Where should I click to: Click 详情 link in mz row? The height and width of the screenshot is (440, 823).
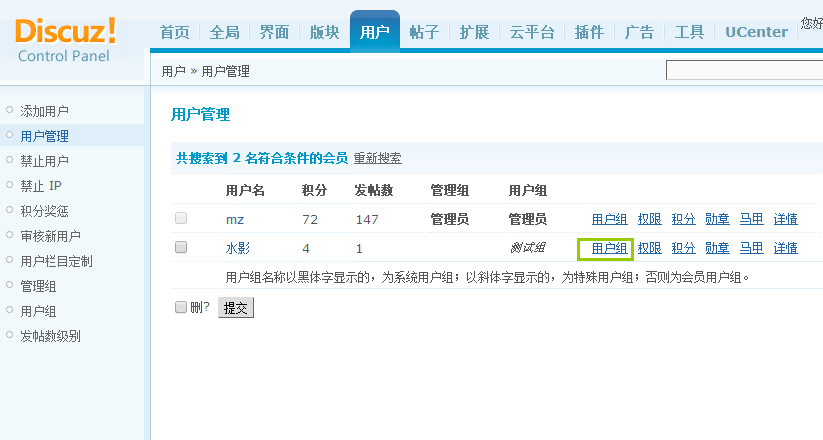tap(786, 219)
